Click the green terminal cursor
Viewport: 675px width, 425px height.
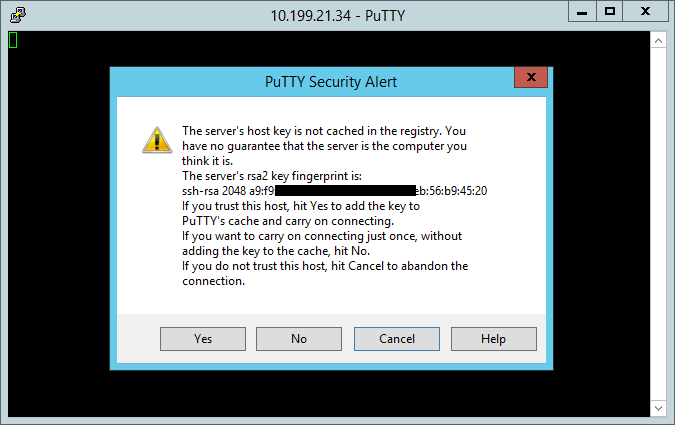pos(13,40)
